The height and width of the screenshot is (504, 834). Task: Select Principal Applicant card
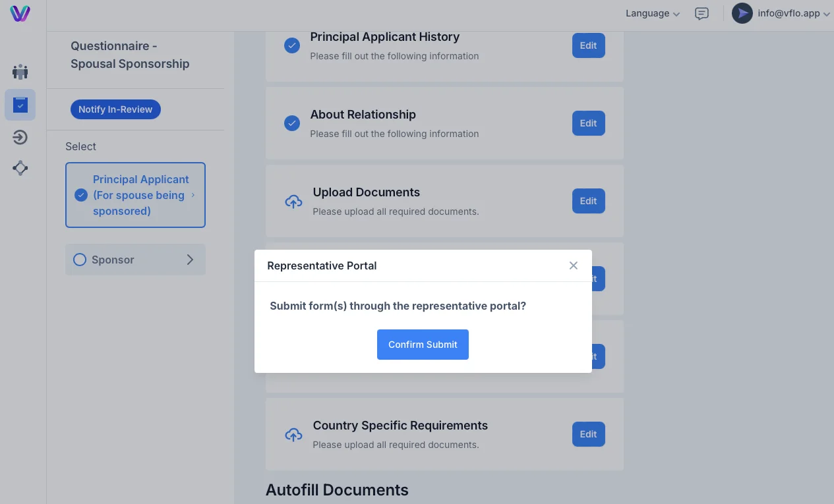pos(135,195)
